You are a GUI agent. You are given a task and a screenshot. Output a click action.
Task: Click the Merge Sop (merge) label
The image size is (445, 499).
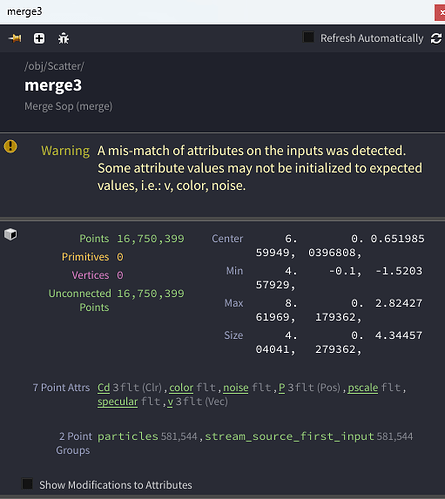(68, 107)
